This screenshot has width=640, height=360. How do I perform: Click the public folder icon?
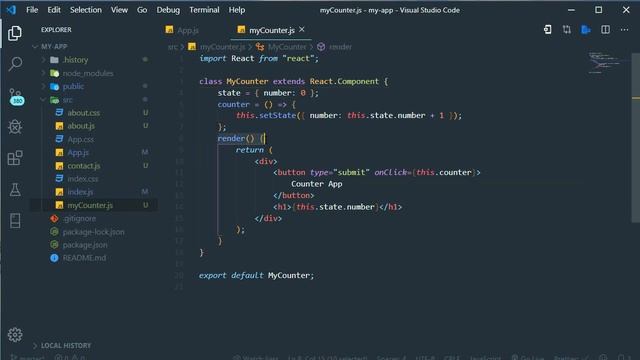pyautogui.click(x=54, y=87)
